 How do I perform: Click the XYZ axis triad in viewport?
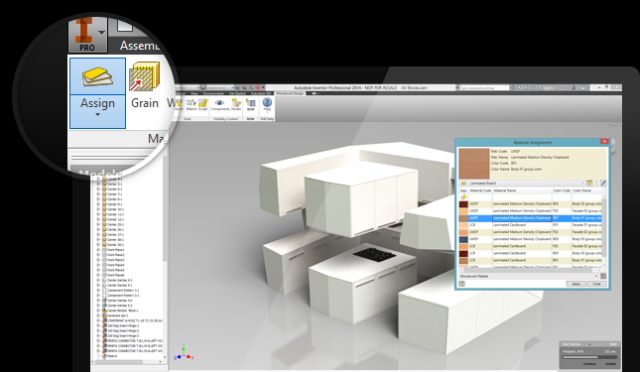pyautogui.click(x=183, y=352)
